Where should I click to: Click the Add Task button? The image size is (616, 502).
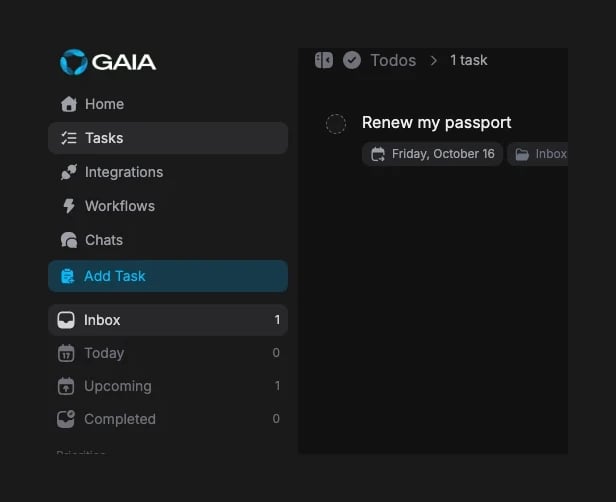pyautogui.click(x=168, y=276)
